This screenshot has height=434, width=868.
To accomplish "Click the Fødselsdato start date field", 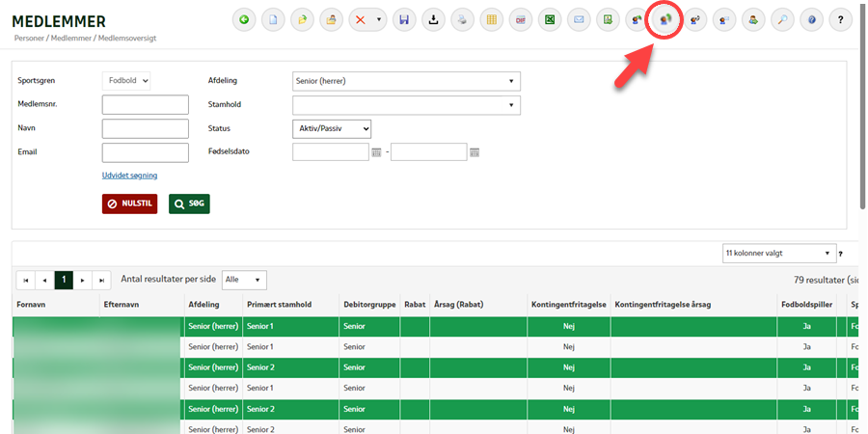I will [x=331, y=152].
